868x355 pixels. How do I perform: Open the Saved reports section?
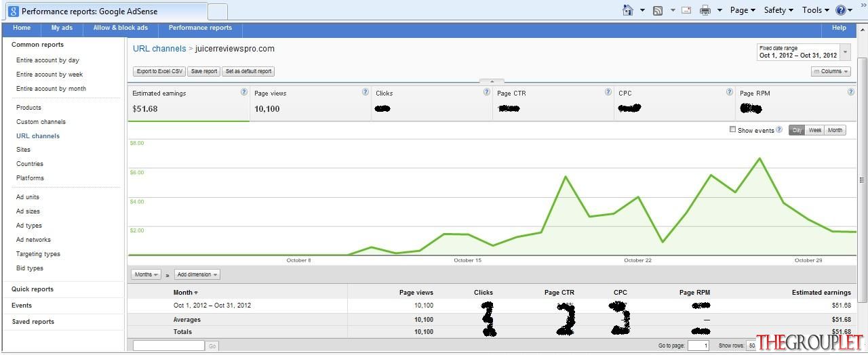pyautogui.click(x=33, y=322)
